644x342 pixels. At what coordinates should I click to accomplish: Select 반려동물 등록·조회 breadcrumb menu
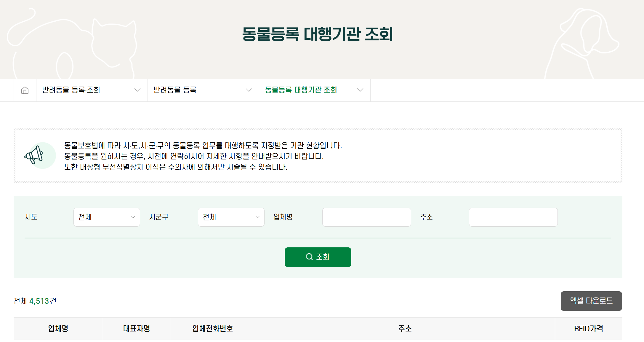coord(71,90)
